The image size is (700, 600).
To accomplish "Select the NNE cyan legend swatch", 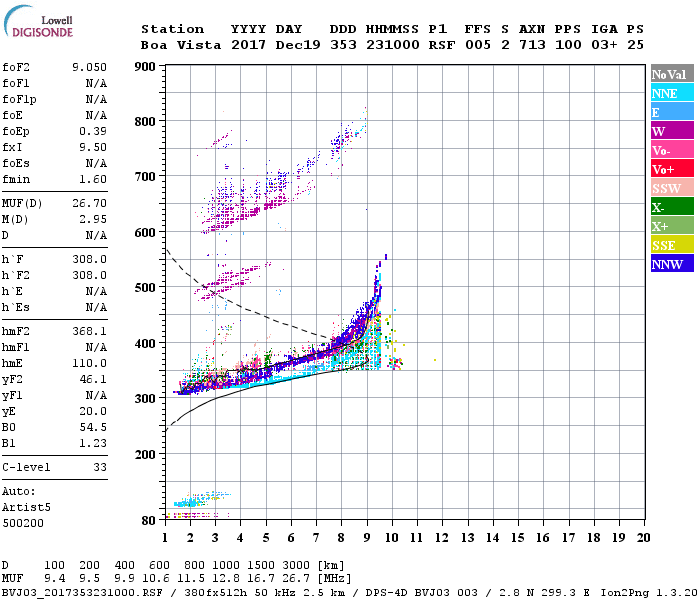I will (x=672, y=93).
